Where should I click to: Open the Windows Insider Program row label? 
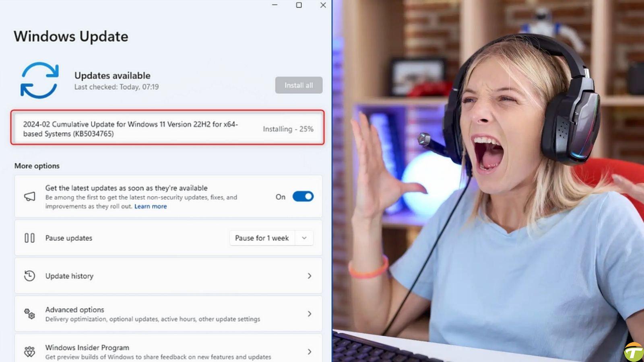[87, 348]
